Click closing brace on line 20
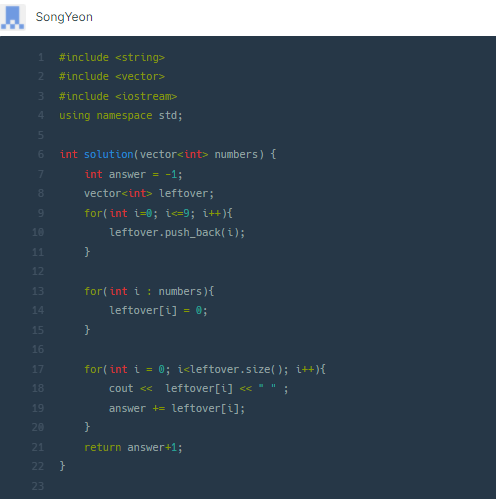The image size is (496, 499). [x=87, y=427]
